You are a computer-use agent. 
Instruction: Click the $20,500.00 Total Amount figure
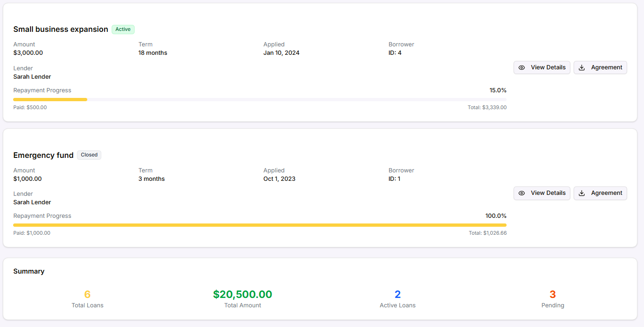(x=242, y=294)
